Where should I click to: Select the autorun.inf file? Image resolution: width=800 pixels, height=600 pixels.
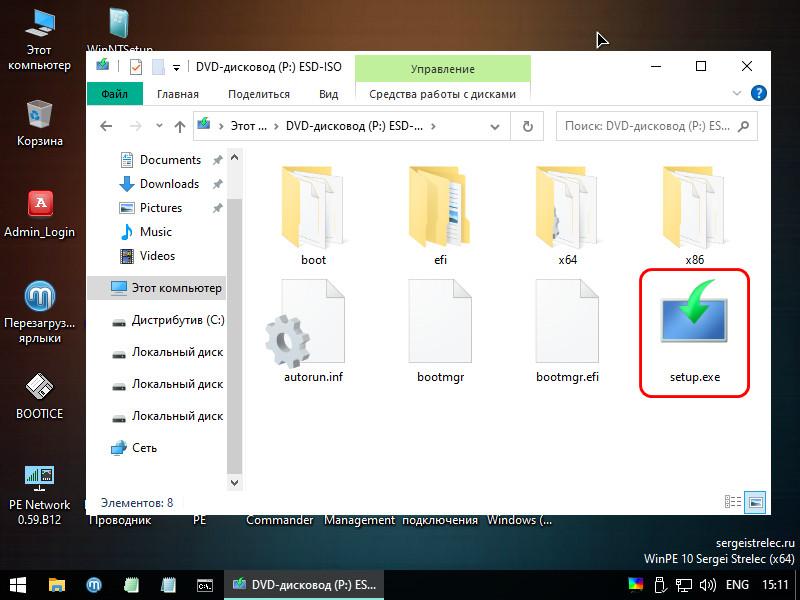tap(313, 332)
